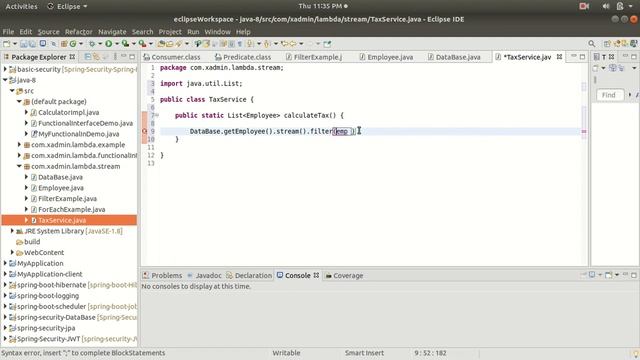The image size is (640, 360).
Task: Expand MyApplication project node
Action: click(5, 263)
